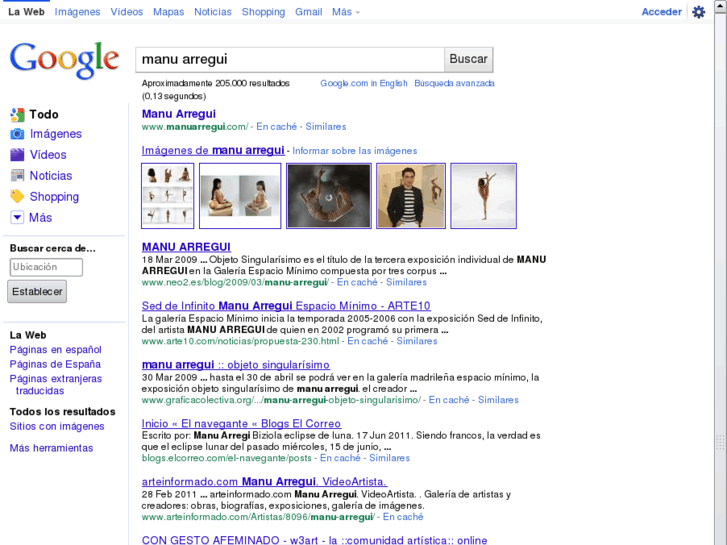
Task: Open the Manu Arregui first result title
Action: [179, 114]
